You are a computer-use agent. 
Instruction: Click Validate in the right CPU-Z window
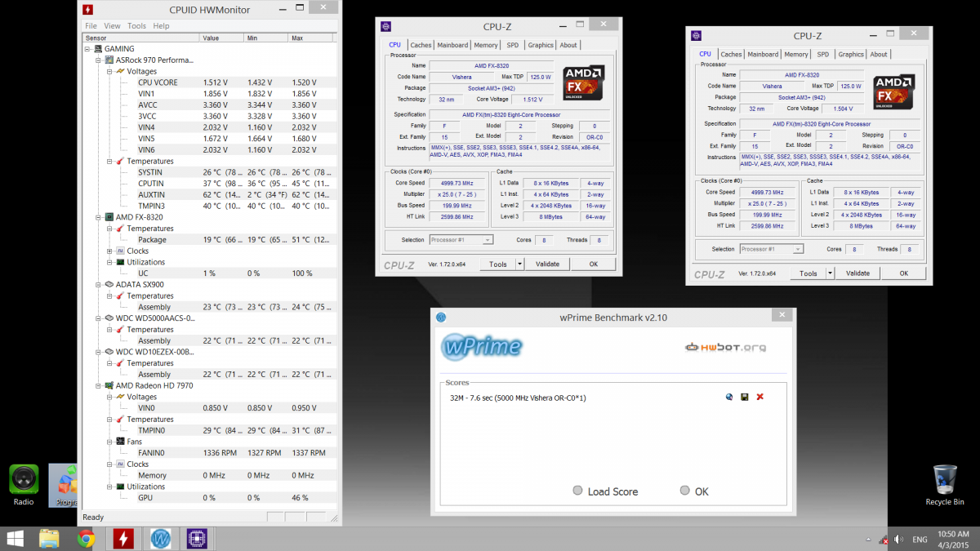[857, 273]
